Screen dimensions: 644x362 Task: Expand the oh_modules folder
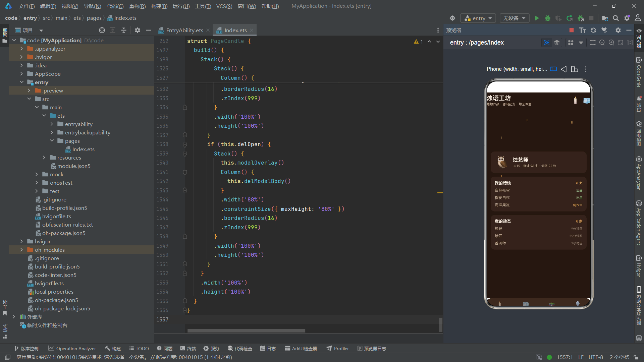tap(22, 250)
